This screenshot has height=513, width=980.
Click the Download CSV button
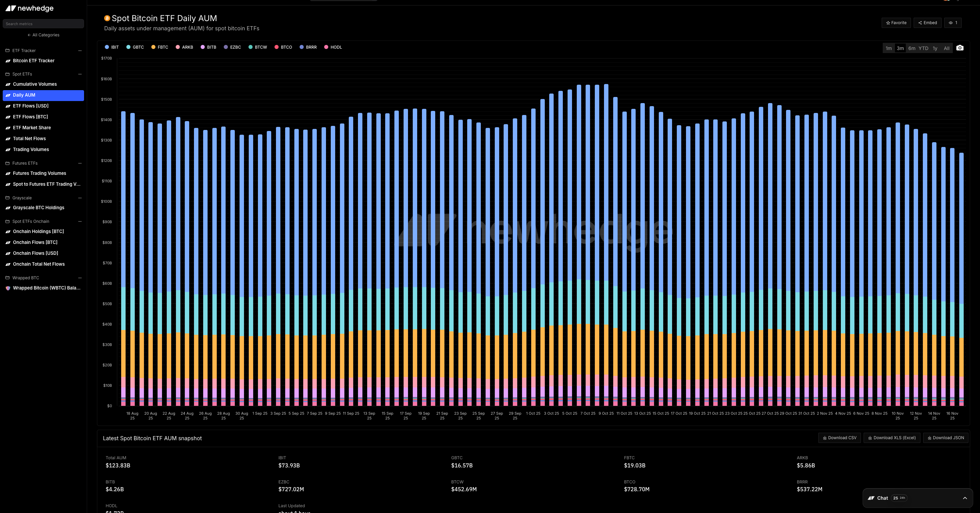click(x=839, y=438)
